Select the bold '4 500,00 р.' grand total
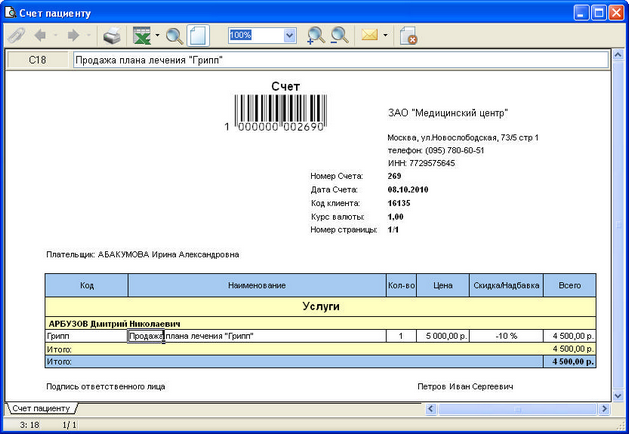Image resolution: width=629 pixels, height=434 pixels. 570,361
